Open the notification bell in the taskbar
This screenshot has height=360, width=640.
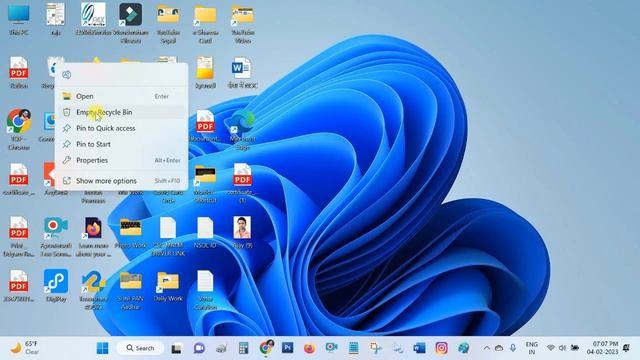click(626, 348)
